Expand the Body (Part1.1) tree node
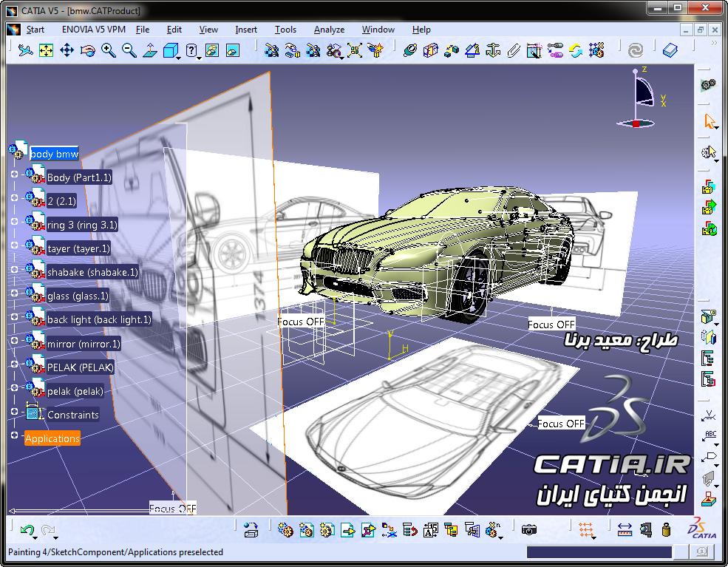Image resolution: width=728 pixels, height=567 pixels. point(14,174)
